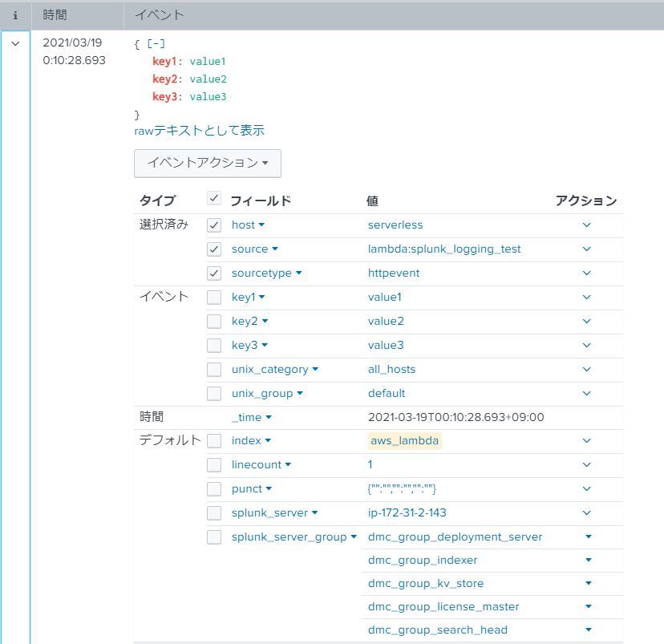664x644 pixels.
Task: Check the key3 field checkbox
Action: tap(214, 346)
